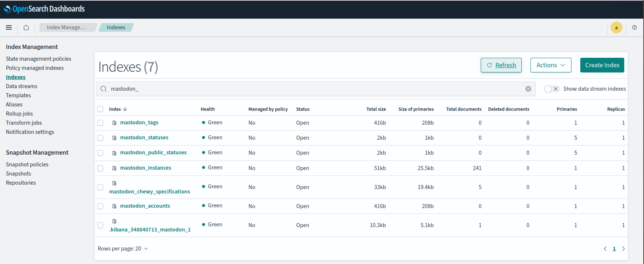Image resolution: width=644 pixels, height=264 pixels.
Task: Open Transform jobs page
Action: tap(24, 123)
